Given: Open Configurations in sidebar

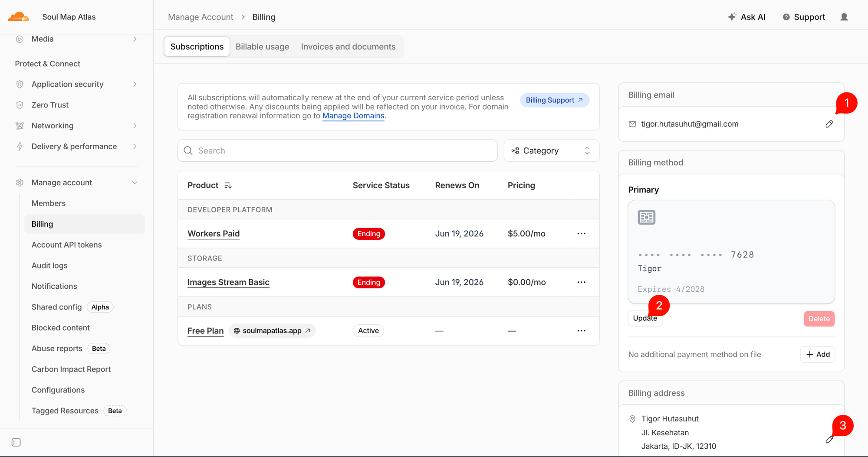Looking at the screenshot, I should tap(58, 390).
